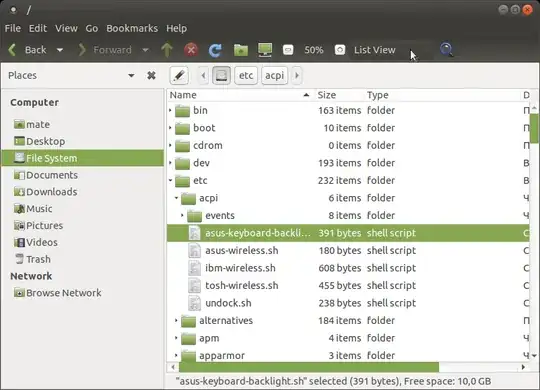Open the Help menu
The height and width of the screenshot is (390, 540).
coord(177,28)
